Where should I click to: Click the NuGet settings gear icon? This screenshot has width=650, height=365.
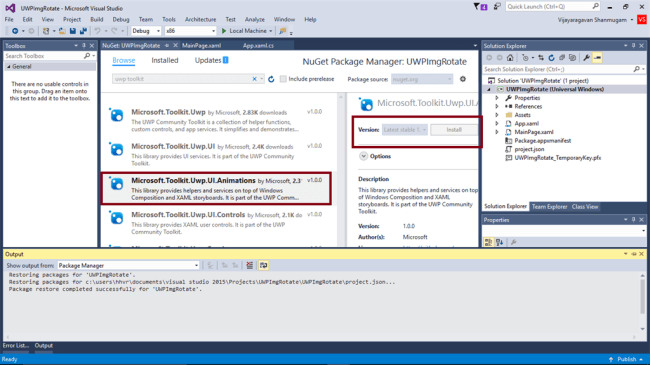[463, 79]
